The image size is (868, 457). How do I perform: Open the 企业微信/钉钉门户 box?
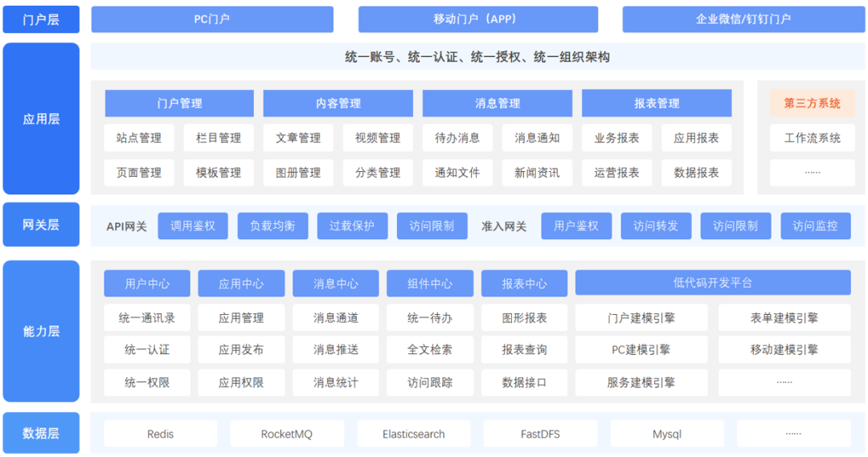pyautogui.click(x=743, y=19)
